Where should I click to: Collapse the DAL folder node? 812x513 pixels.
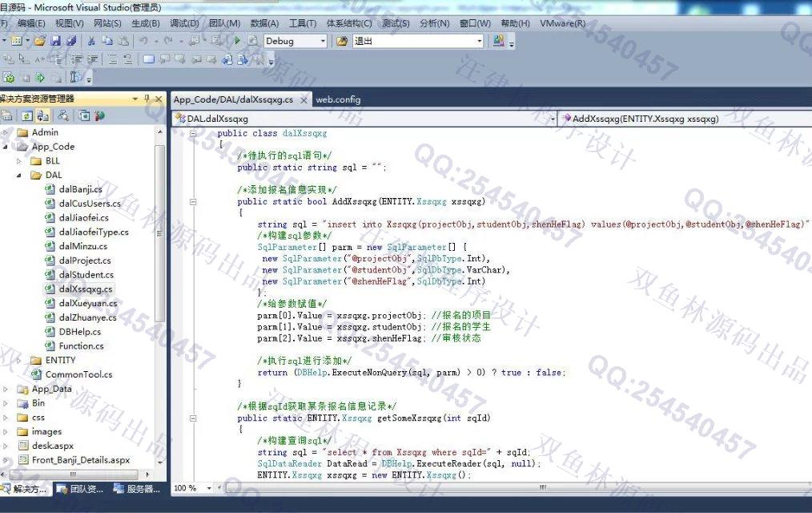[x=19, y=176]
